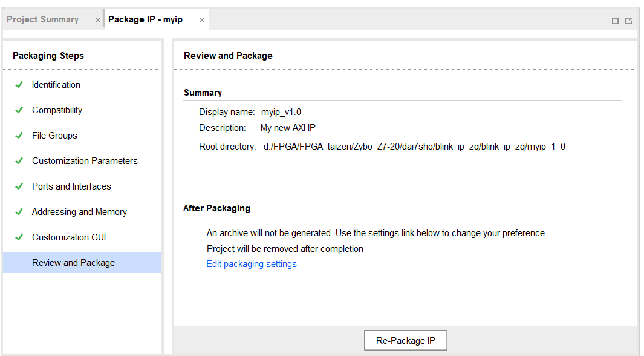644x356 pixels.
Task: Open the Customization GUI step
Action: pos(69,237)
